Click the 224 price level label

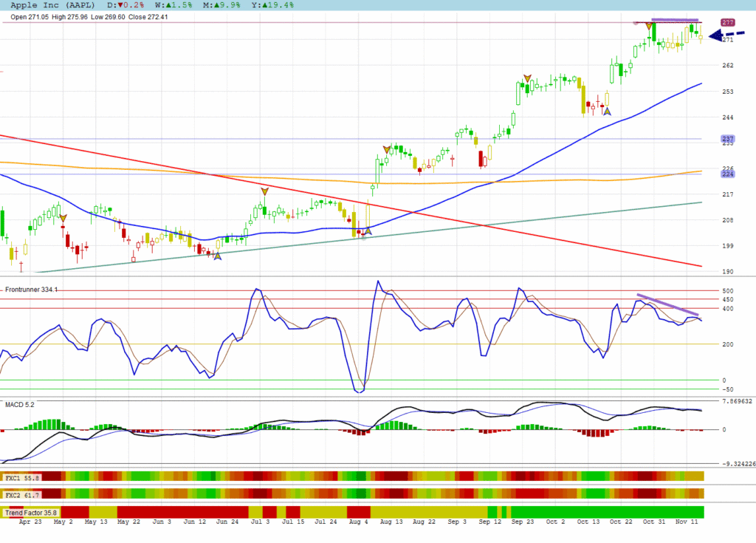[x=726, y=174]
